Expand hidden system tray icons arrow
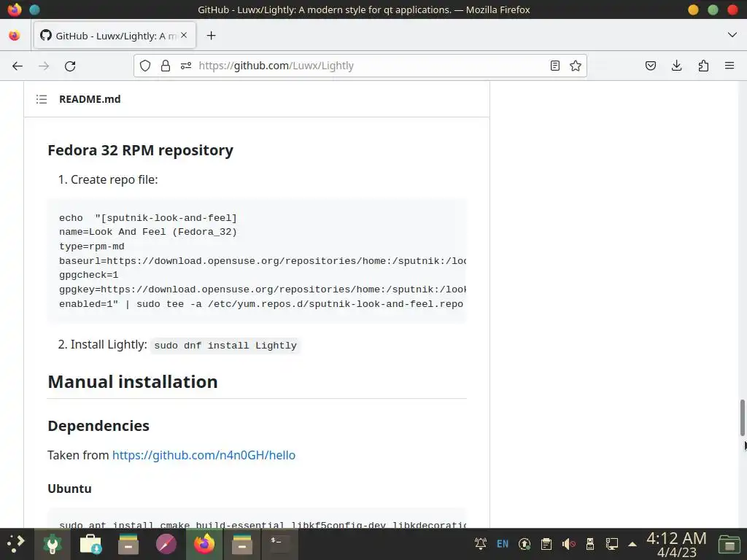Screen dimensions: 747x560 632,544
